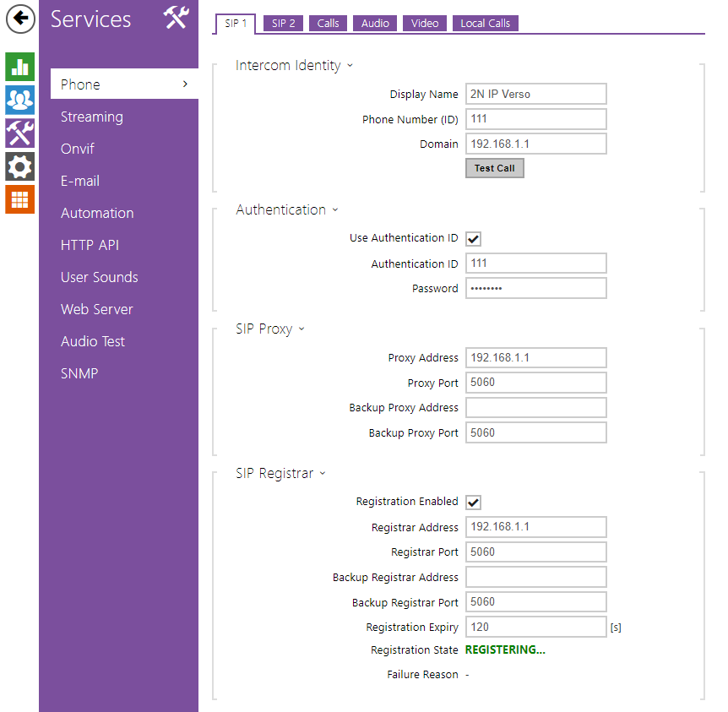
Task: Focus the Registration Expiry field
Action: point(535,628)
